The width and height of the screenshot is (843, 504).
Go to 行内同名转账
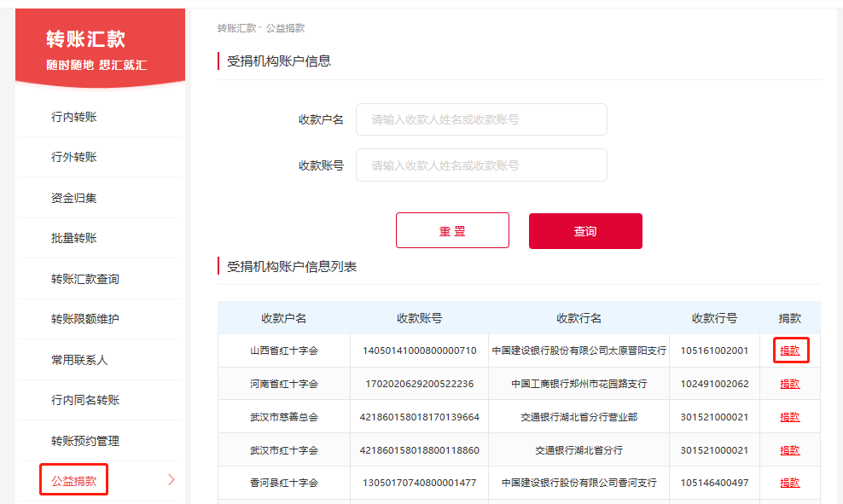81,399
